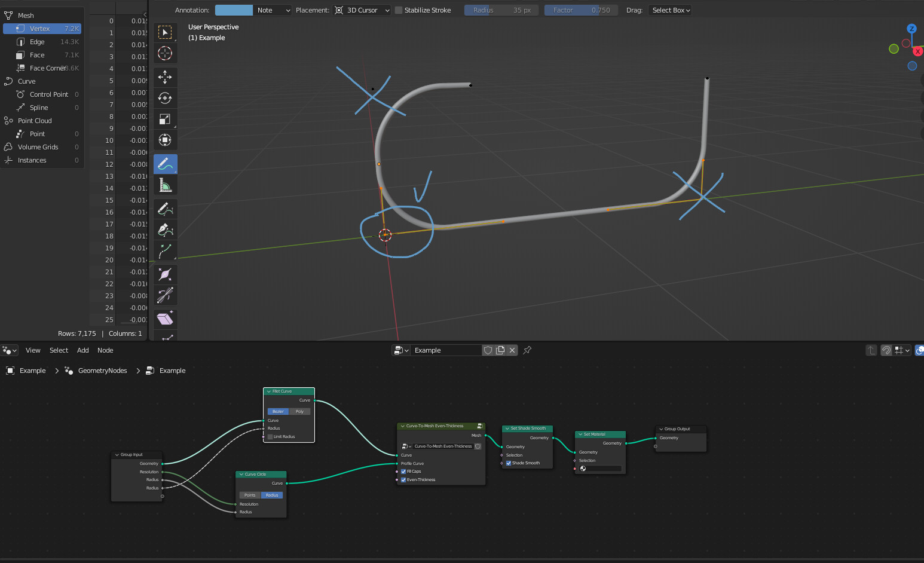Choose the Move tool
The width and height of the screenshot is (924, 563).
pos(165,77)
